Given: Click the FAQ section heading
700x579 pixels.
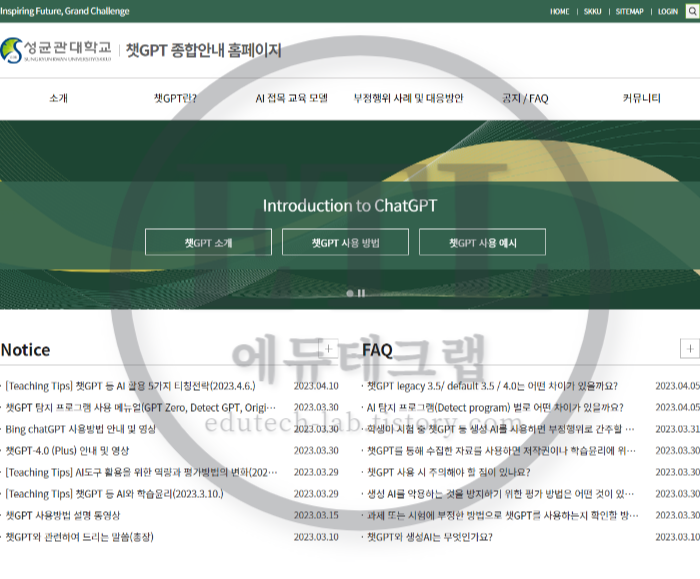Looking at the screenshot, I should pos(377,350).
